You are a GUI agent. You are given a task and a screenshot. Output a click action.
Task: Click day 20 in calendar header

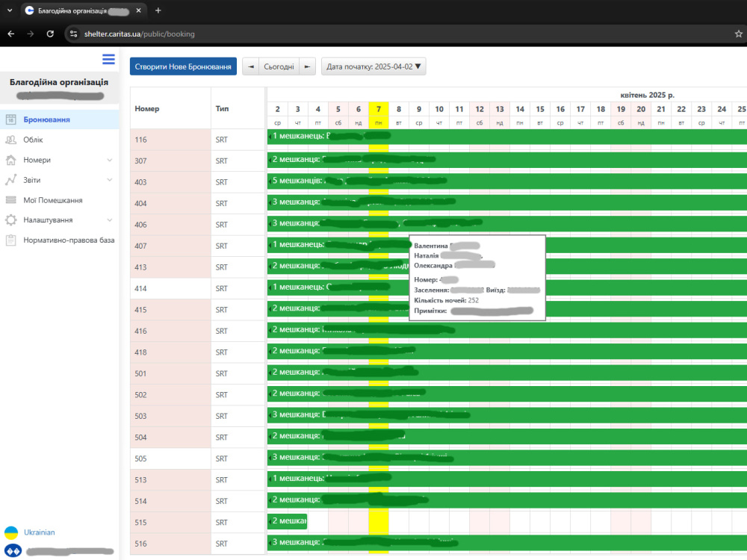tap(641, 109)
